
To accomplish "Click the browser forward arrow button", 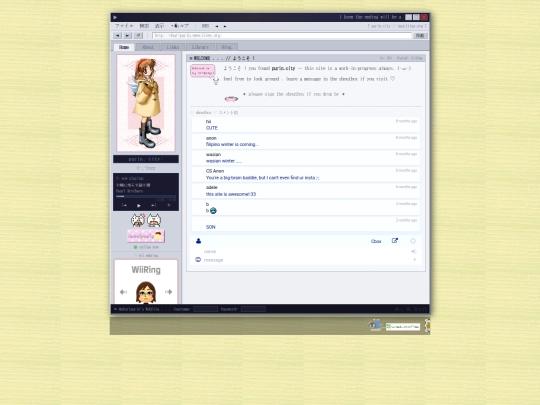I will (128, 35).
